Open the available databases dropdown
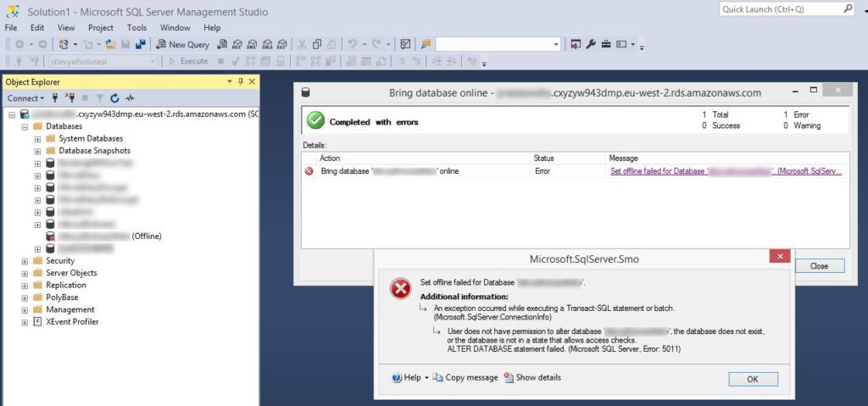Screen dimensions: 868x406 153,61
